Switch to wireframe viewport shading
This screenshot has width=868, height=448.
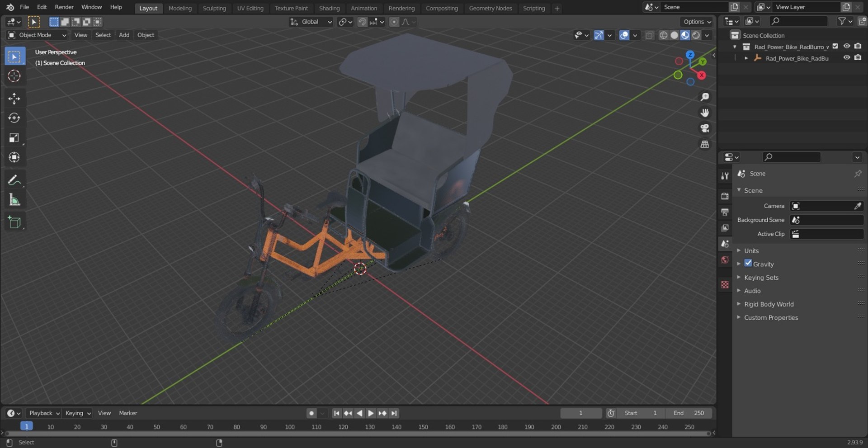(663, 35)
